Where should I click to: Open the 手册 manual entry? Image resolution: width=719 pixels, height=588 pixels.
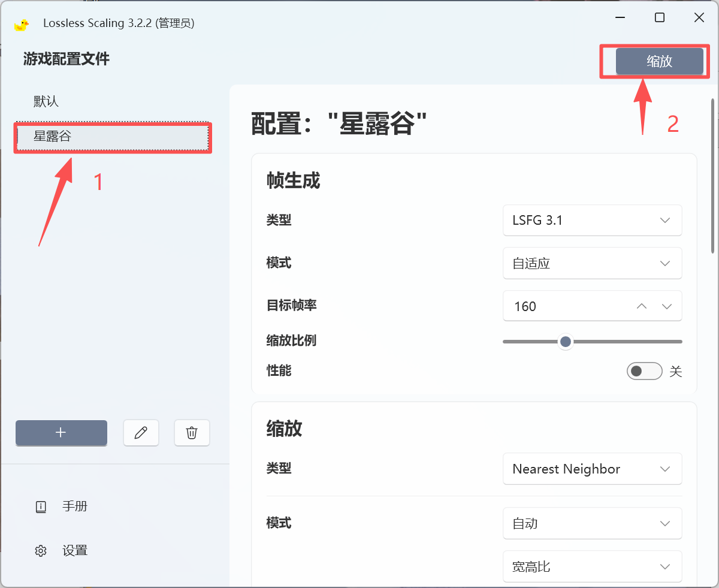click(75, 506)
